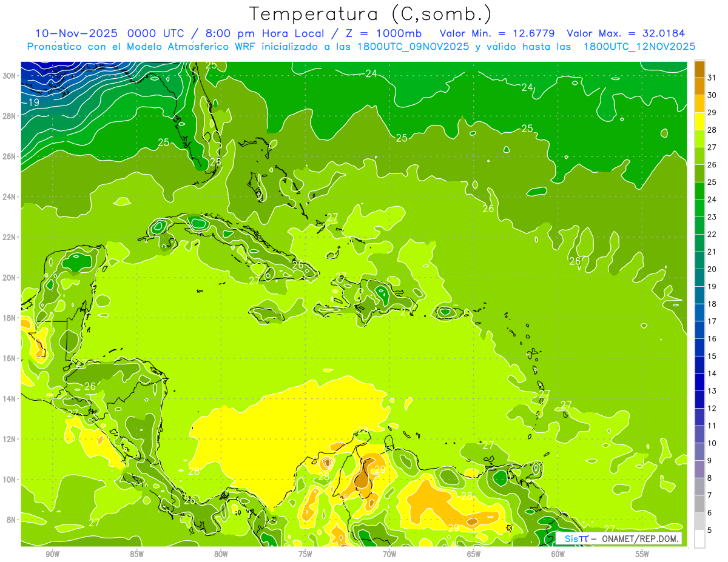This screenshot has height=562, width=728.
Task: Pick the golden swatch between legend values 29 and 30
Action: pos(699,104)
